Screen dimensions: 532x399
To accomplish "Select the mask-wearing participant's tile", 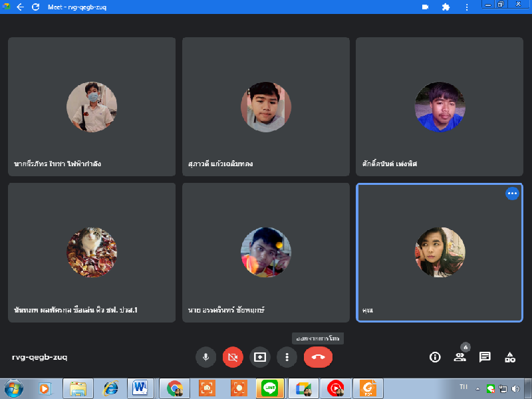I will point(92,106).
